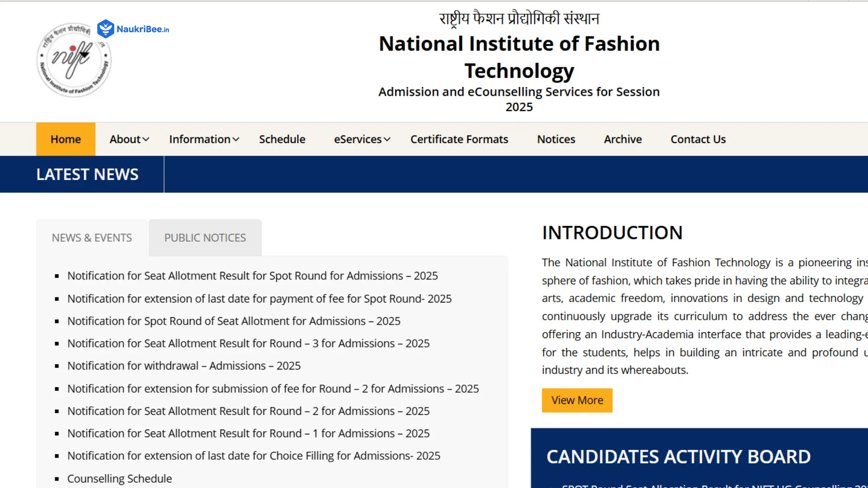Select the NEWS & EVENTS tab
868x488 pixels.
click(x=91, y=237)
